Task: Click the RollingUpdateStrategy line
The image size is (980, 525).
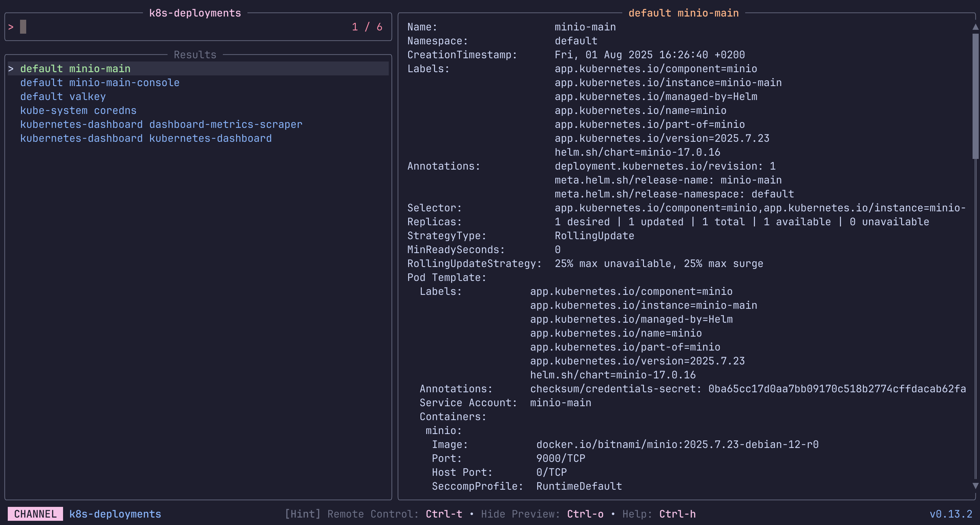Action: click(x=585, y=263)
